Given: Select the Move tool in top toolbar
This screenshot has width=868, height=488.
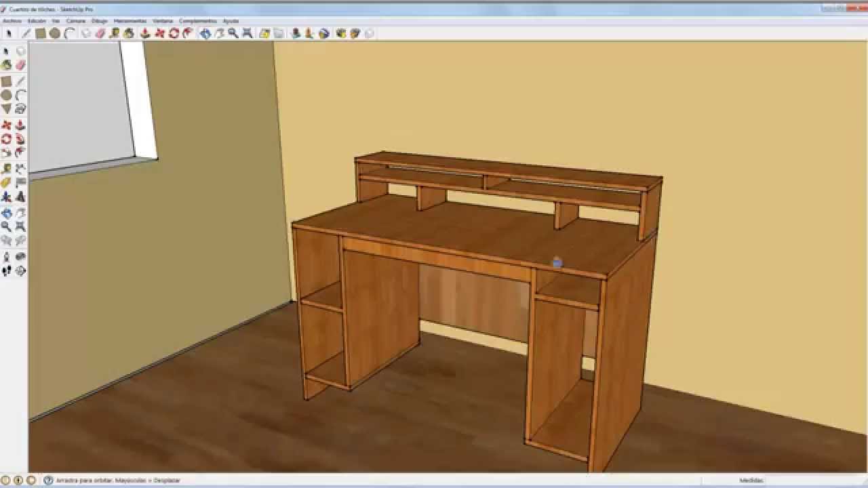Looking at the screenshot, I should (x=159, y=33).
